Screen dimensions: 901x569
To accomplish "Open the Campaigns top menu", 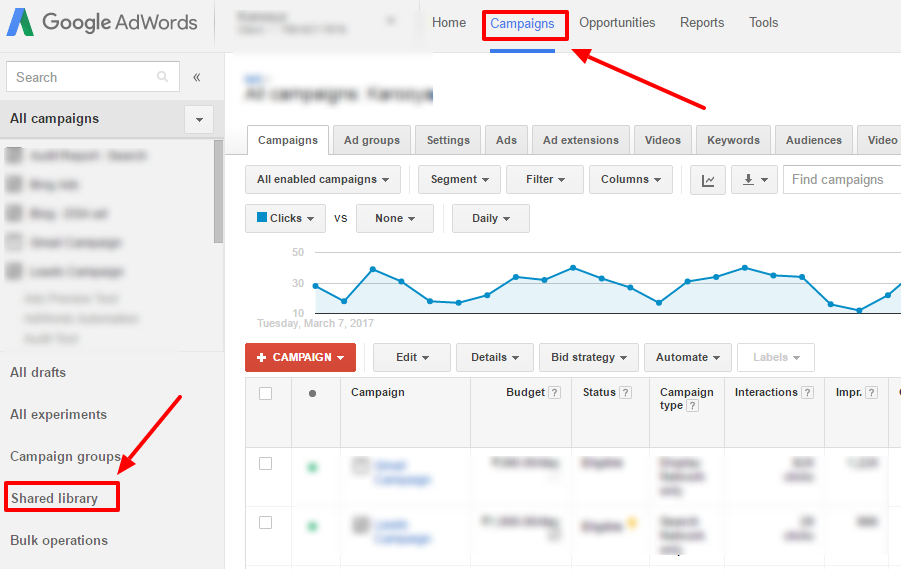I will pyautogui.click(x=522, y=24).
